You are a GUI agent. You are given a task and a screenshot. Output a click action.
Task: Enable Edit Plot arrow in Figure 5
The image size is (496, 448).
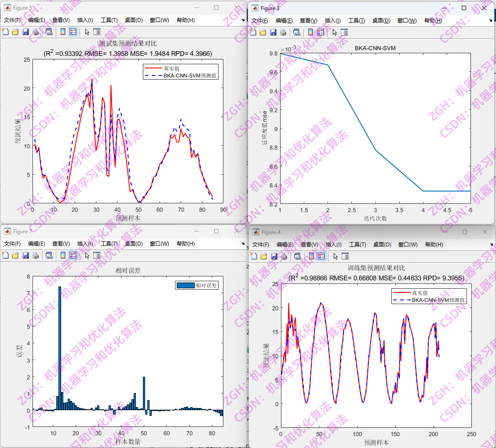coord(87,32)
